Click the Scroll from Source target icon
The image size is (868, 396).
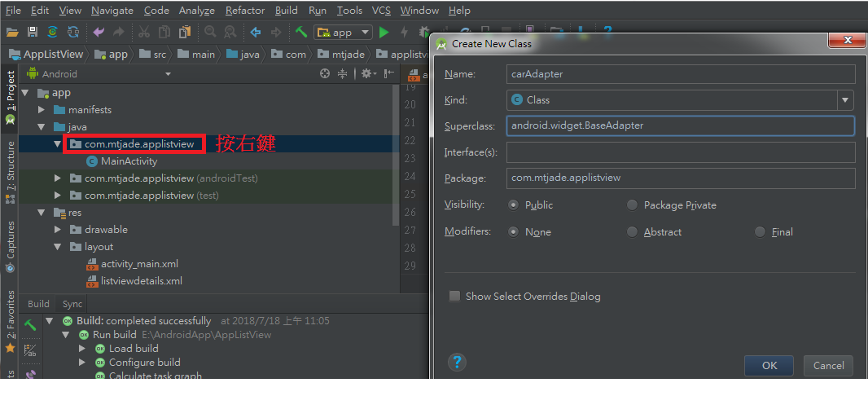tap(325, 73)
